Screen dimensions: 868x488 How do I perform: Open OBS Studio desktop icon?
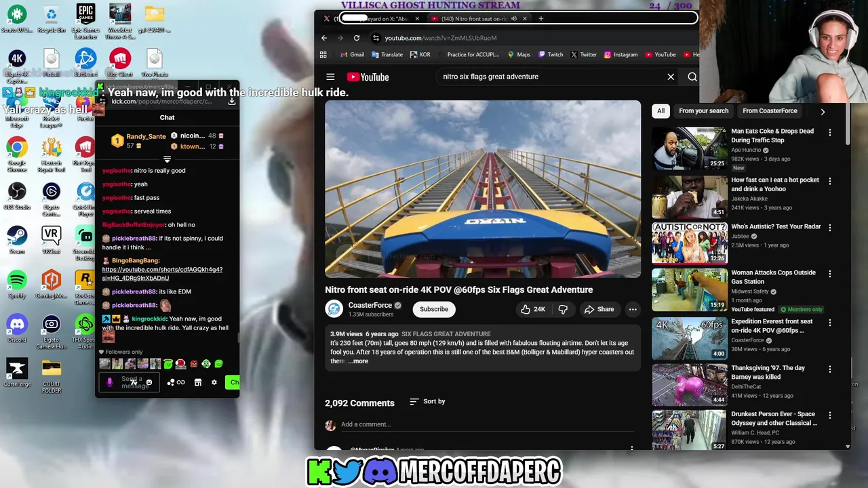coord(17,195)
